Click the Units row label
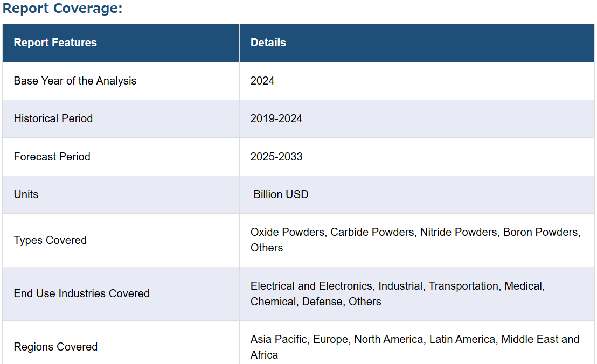The width and height of the screenshot is (597, 364). click(x=26, y=194)
